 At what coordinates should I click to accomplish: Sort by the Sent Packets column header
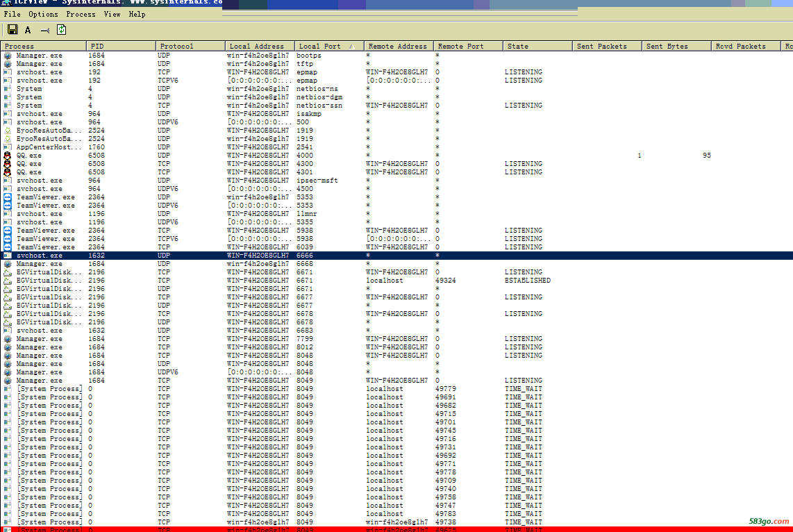tap(601, 47)
